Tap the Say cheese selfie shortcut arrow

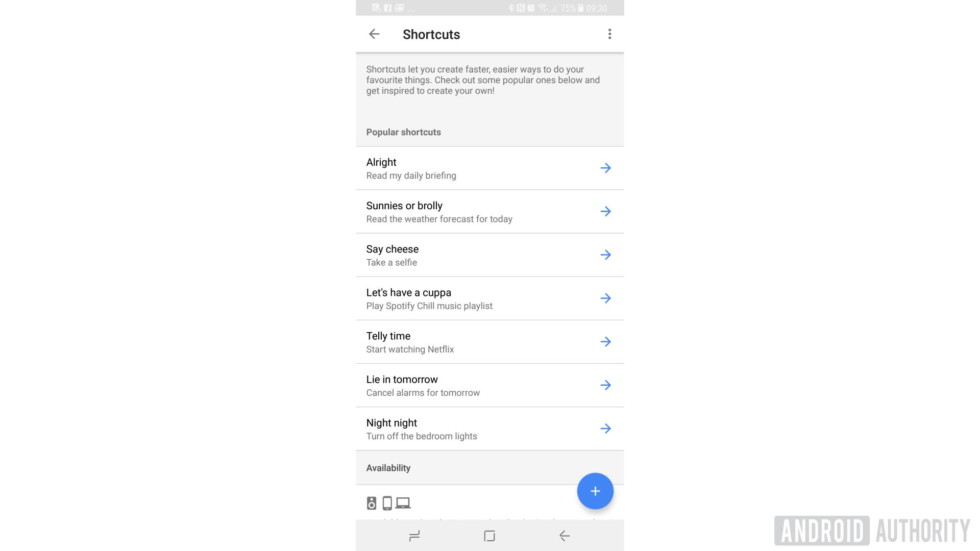tap(604, 254)
